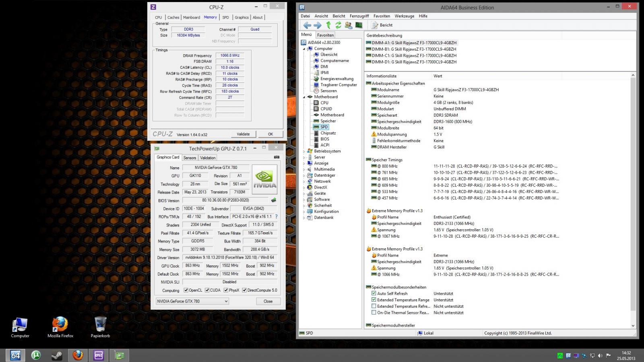Click the Close button in GPU-Z
Viewport: 644px width, 362px height.
coord(268,301)
